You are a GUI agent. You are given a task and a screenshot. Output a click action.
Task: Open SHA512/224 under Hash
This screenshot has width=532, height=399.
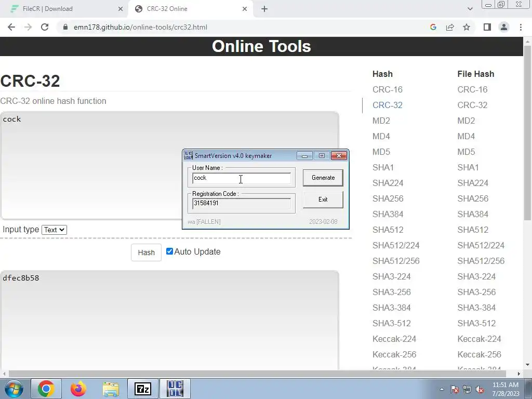point(396,245)
